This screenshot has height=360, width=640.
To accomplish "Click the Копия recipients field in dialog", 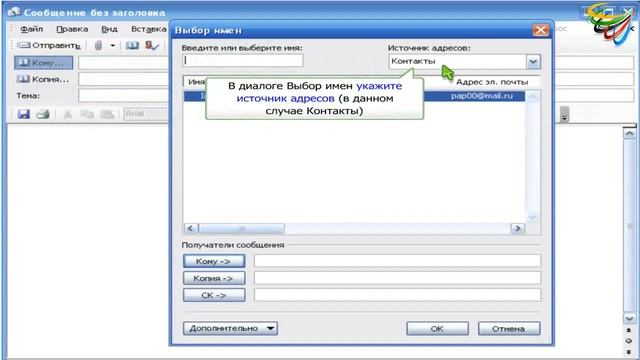I will pos(397,278).
